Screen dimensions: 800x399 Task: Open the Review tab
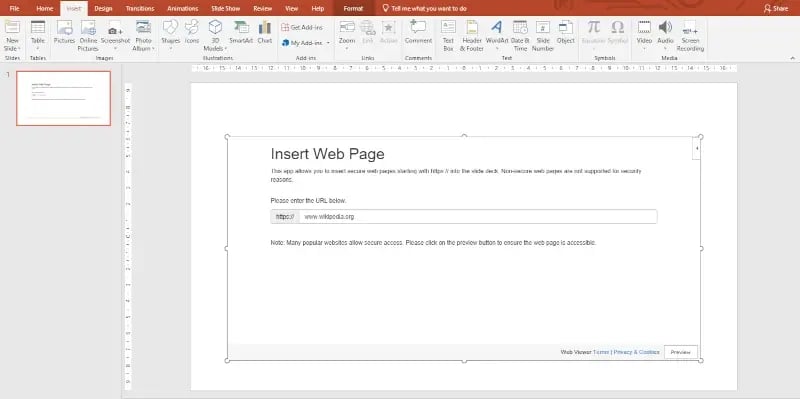point(263,9)
